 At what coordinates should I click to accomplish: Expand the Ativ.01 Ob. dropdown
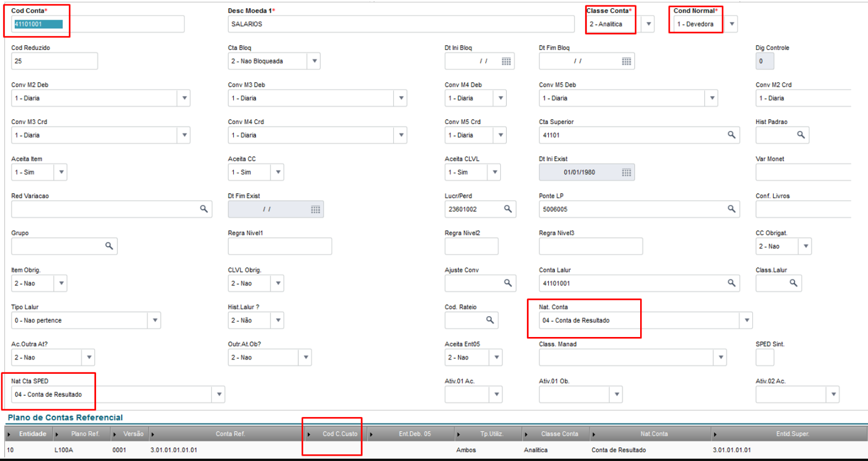617,394
